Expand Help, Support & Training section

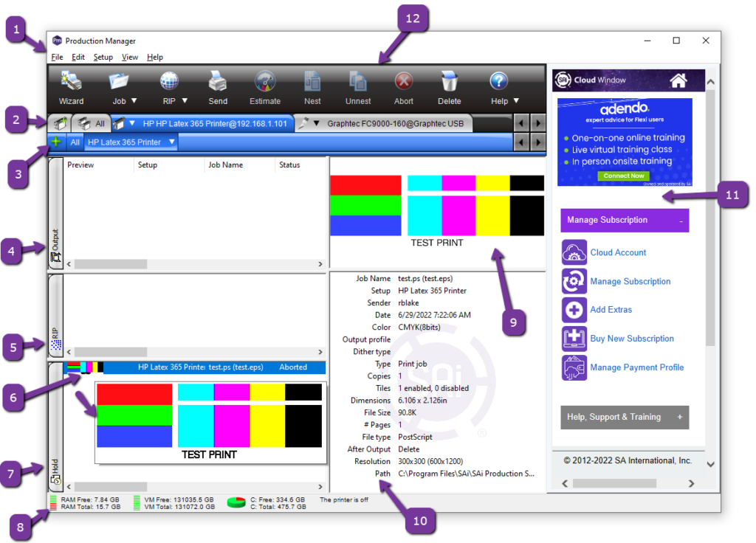(680, 418)
